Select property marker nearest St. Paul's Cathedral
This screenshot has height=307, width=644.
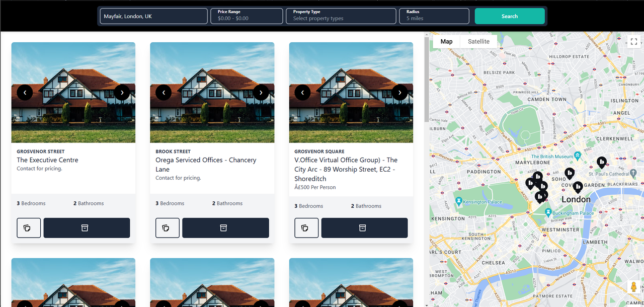click(602, 163)
